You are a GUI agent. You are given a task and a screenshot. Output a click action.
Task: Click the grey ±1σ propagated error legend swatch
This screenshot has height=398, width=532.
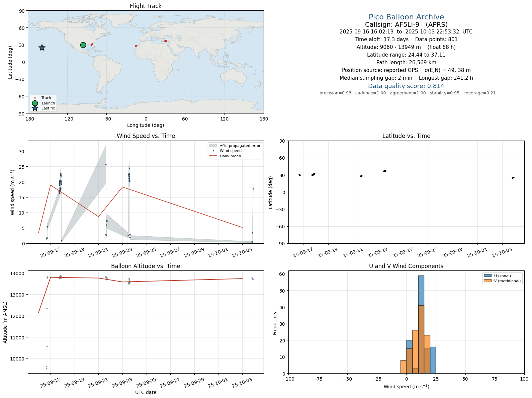coord(213,146)
